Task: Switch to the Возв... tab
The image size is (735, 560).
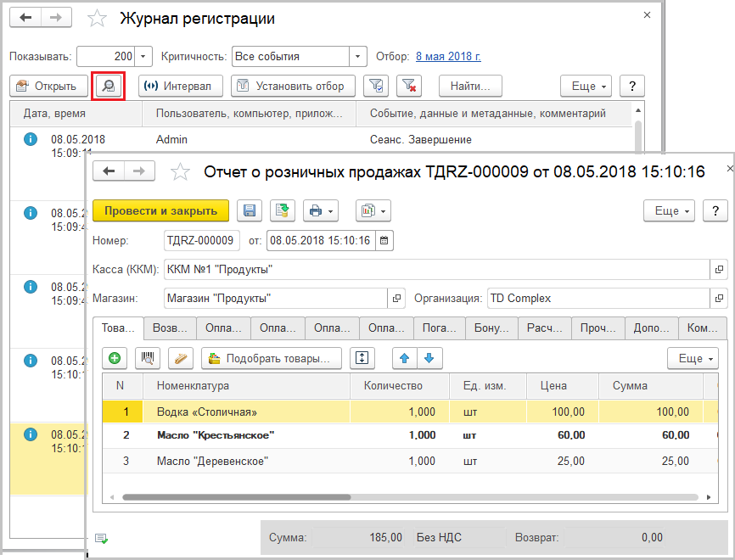Action: click(169, 328)
